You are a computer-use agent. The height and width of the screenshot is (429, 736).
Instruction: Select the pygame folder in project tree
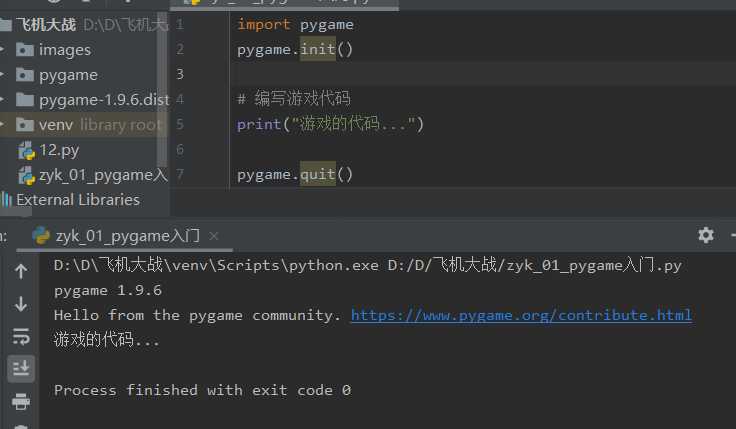(69, 75)
